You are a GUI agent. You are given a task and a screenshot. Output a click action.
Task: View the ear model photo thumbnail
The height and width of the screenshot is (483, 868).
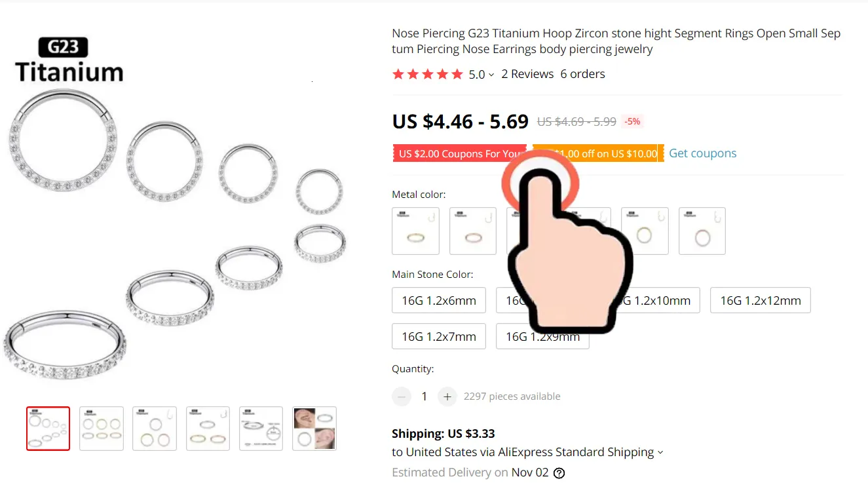[x=314, y=429]
